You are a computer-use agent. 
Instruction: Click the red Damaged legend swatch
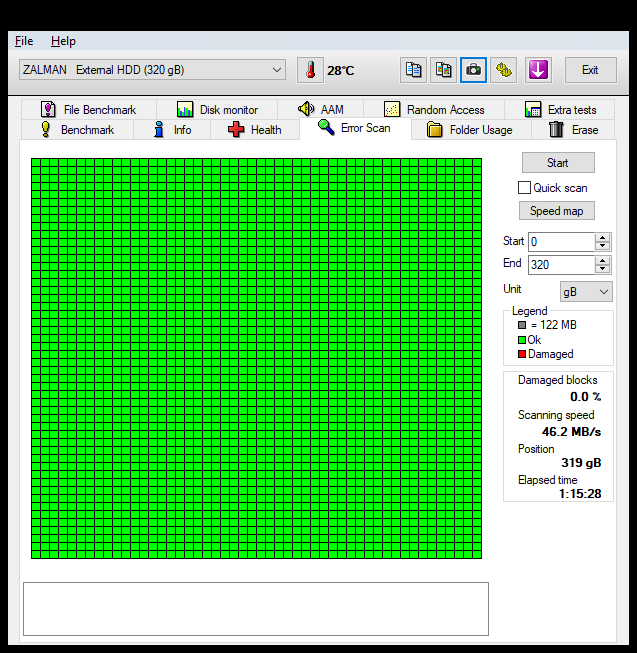[522, 354]
